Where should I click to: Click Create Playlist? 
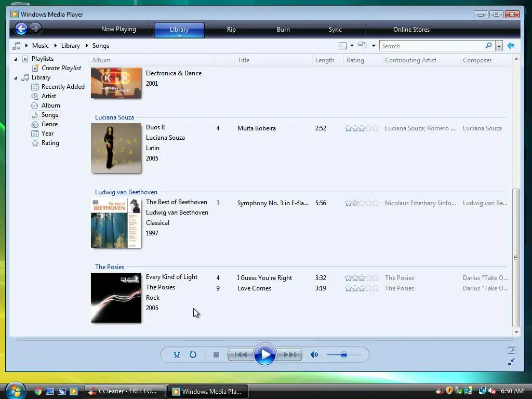(x=61, y=68)
